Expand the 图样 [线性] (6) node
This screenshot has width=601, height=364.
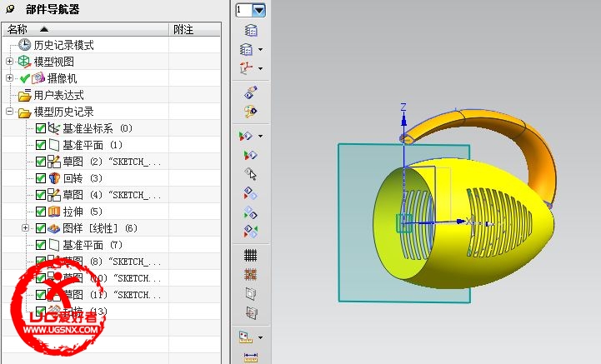(x=25, y=228)
